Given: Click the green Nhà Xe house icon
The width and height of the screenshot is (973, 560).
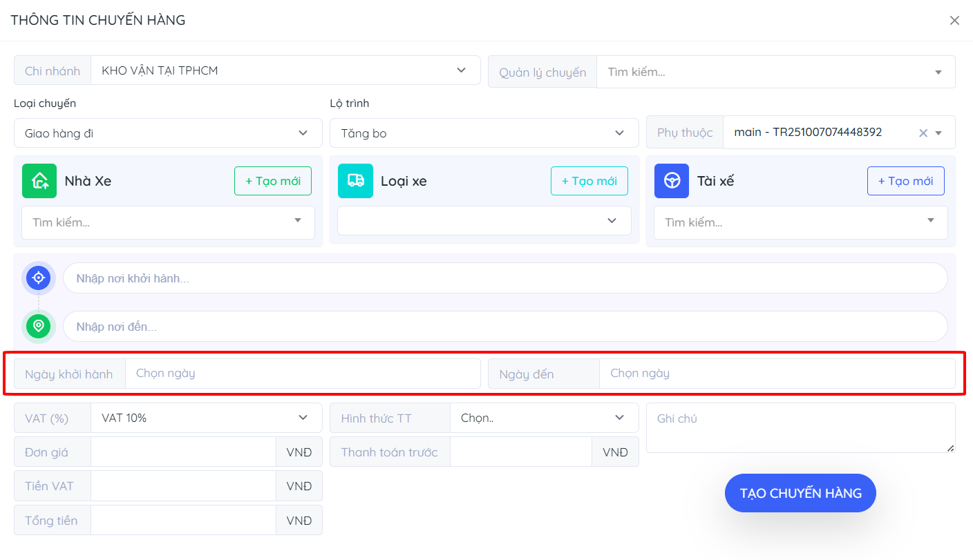Looking at the screenshot, I should (39, 181).
